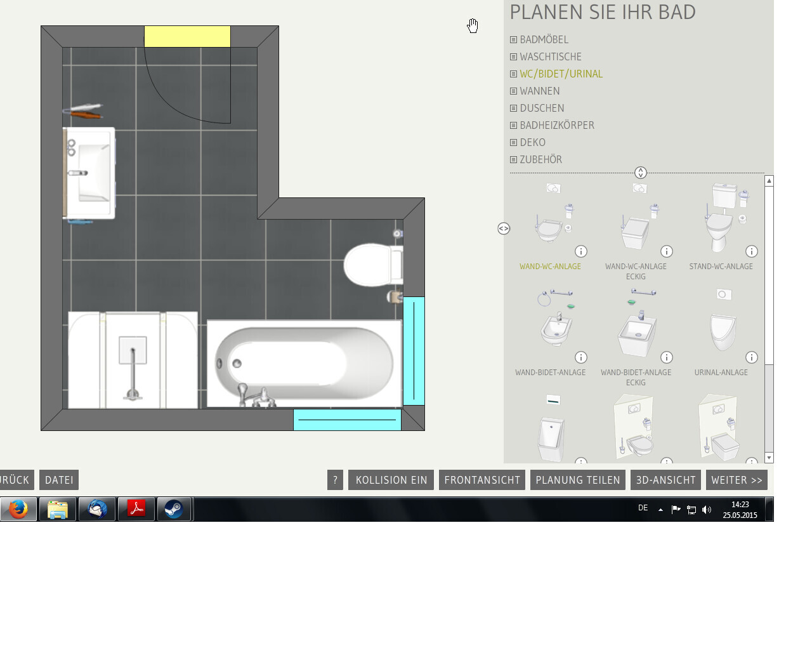Show info for Wand-Bidet-Anlage
Screen dimensions: 812x650
(x=580, y=357)
